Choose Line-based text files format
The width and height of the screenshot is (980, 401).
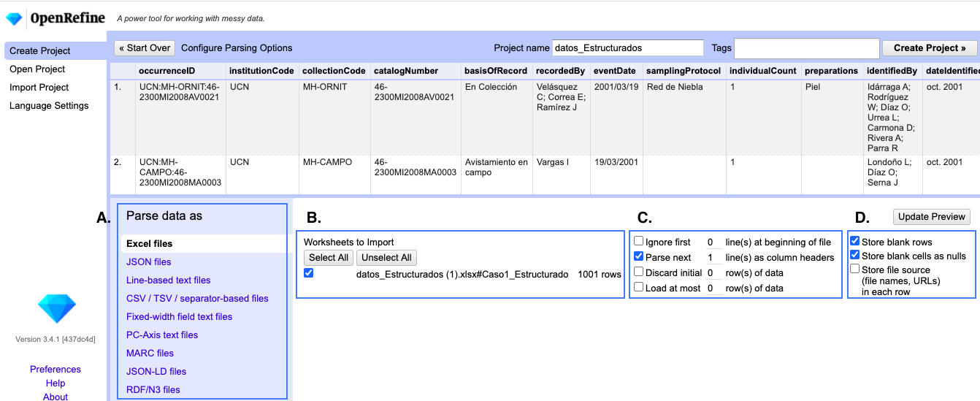169,280
